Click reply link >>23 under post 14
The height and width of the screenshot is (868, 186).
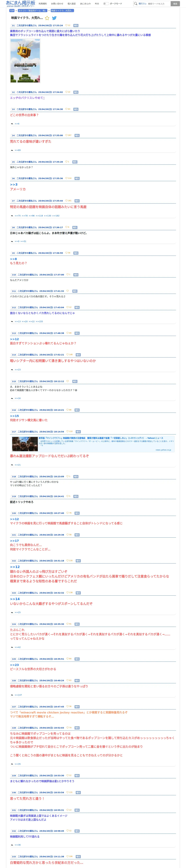18,370
